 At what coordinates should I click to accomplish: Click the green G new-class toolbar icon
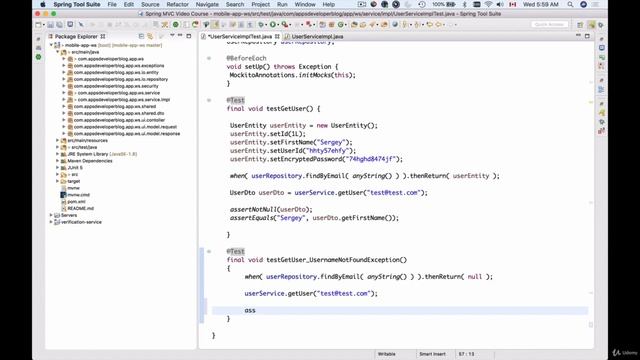tap(340, 25)
